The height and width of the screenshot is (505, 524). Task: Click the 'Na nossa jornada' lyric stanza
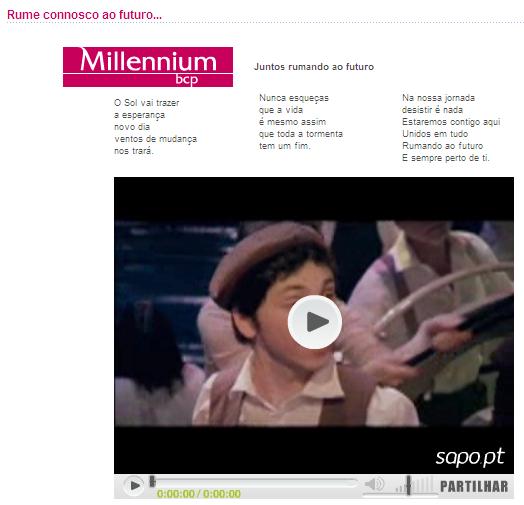[451, 128]
